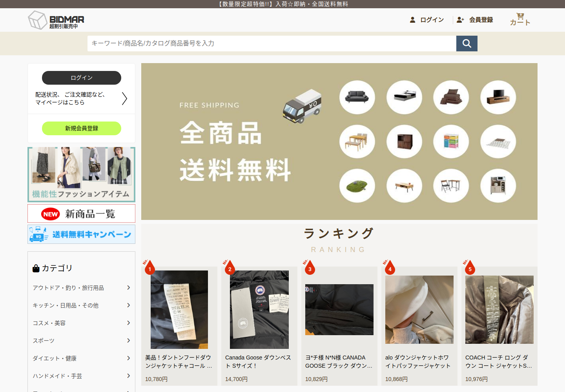
Task: Select the low coffee table circle icon
Action: 404,186
